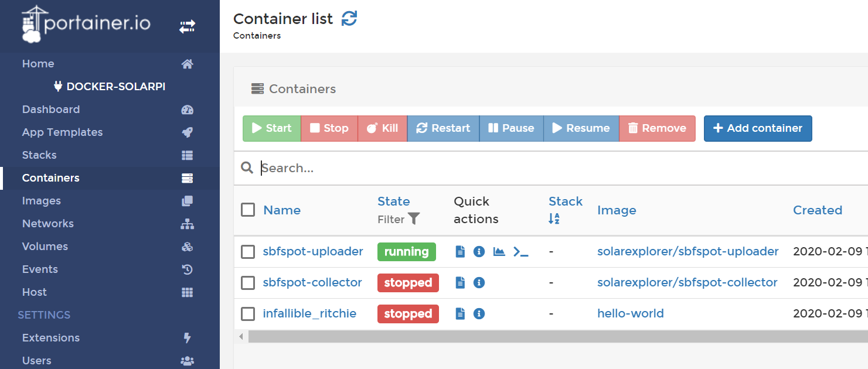868x369 pixels.
Task: Open logs icon for infallible_ritchie
Action: [x=460, y=314]
